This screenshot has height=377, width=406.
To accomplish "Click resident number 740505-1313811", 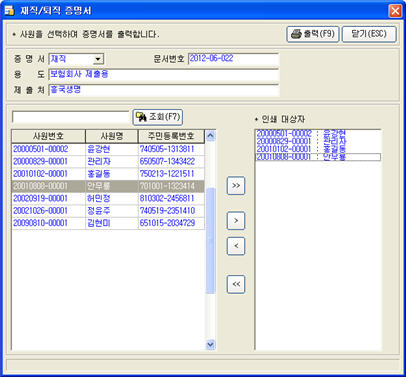I will 167,149.
